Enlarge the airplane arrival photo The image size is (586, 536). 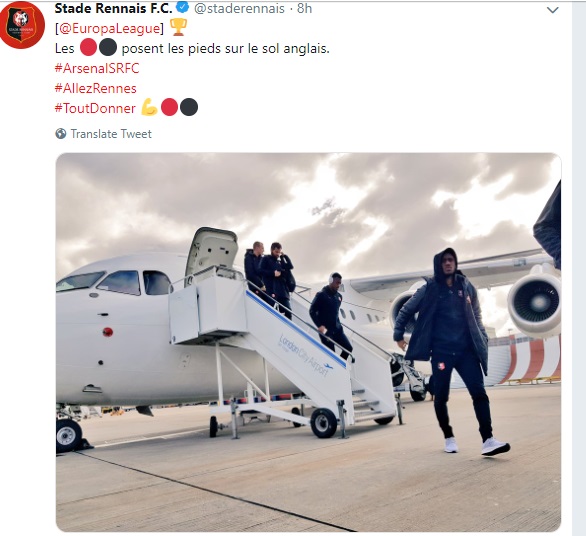pos(308,342)
